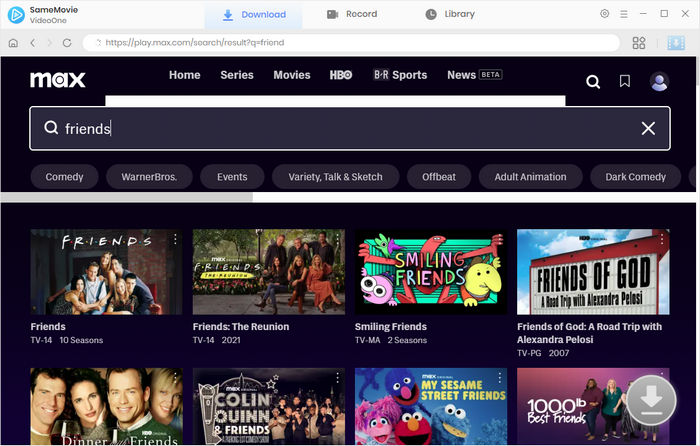Click the SameMovie app logo icon

click(x=16, y=15)
